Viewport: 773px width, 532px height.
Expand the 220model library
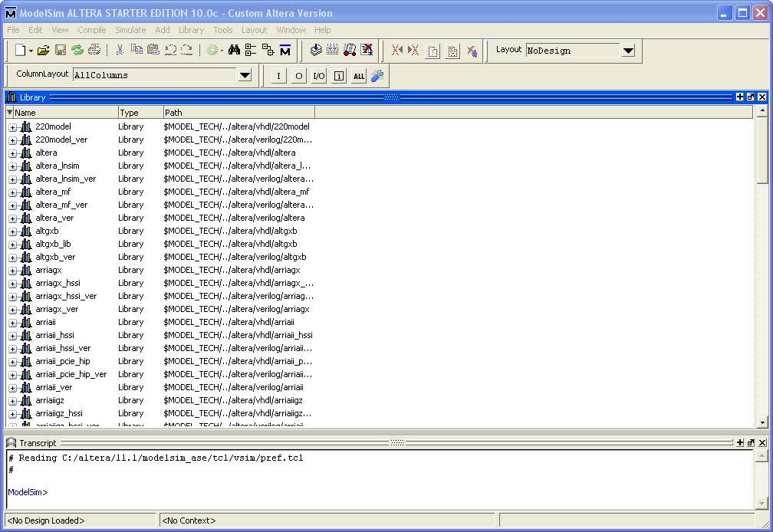click(x=12, y=127)
